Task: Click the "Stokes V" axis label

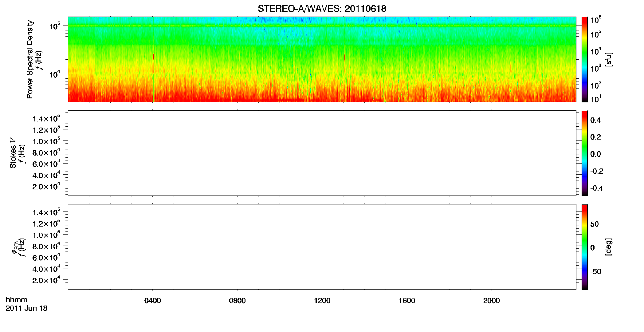Action: tap(13, 153)
